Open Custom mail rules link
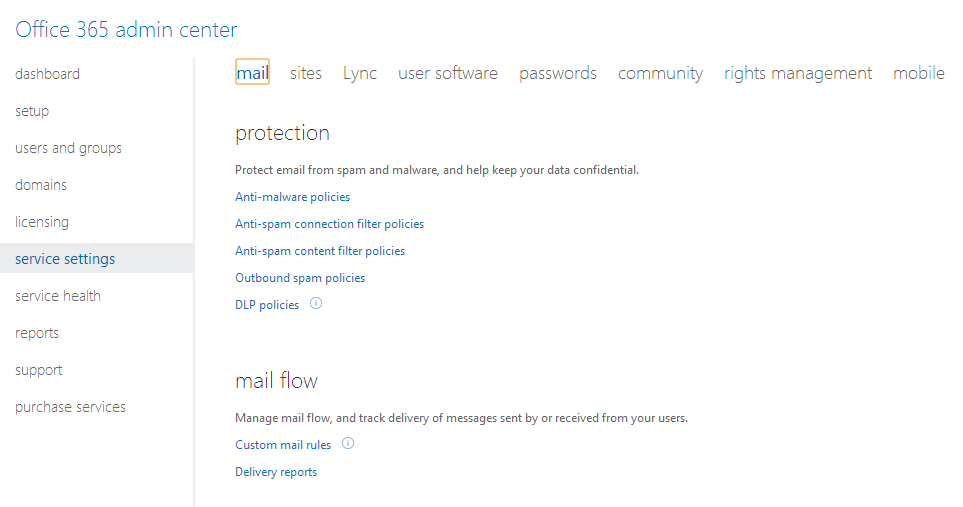This screenshot has width=963, height=507. pos(283,445)
